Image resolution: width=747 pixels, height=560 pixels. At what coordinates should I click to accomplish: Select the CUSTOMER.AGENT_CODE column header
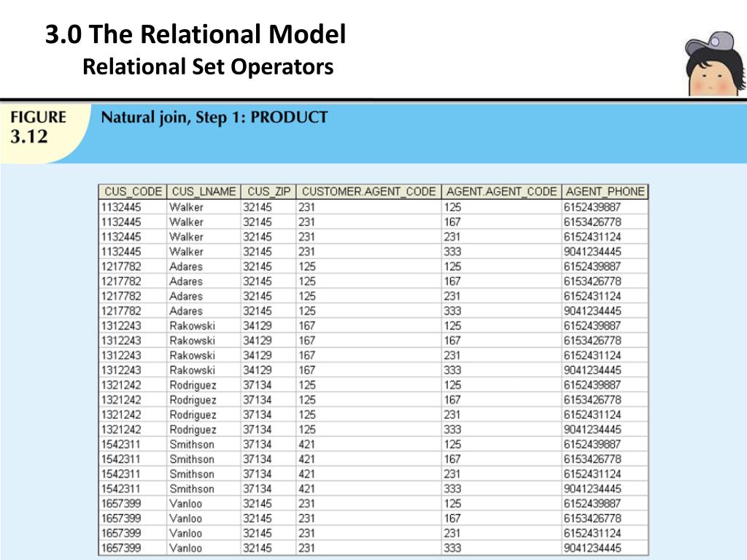coord(368,192)
